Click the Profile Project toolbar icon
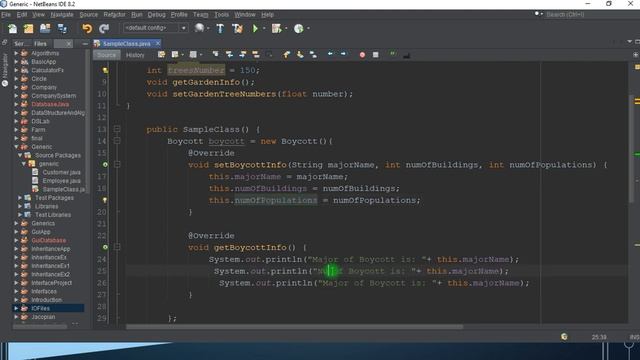640x360 pixels. pyautogui.click(x=298, y=29)
